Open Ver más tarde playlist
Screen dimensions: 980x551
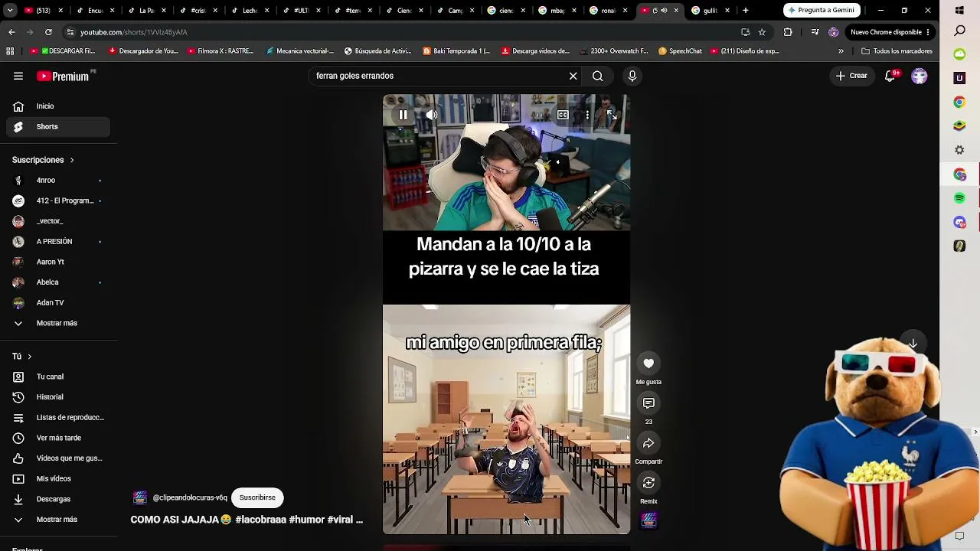[x=58, y=438]
